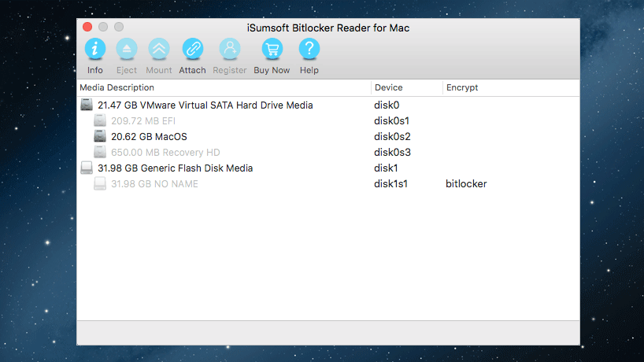Close the window with red button
This screenshot has height=362, width=644.
87,27
